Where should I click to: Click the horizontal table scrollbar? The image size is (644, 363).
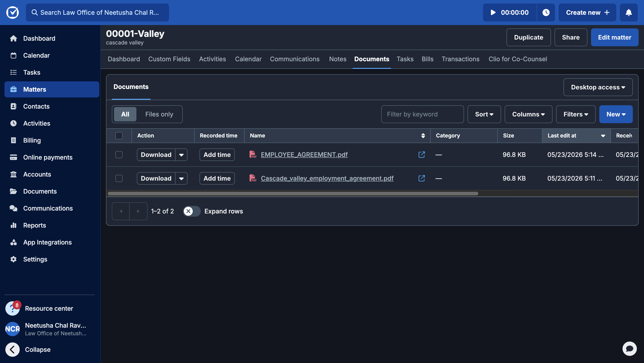coord(293,194)
